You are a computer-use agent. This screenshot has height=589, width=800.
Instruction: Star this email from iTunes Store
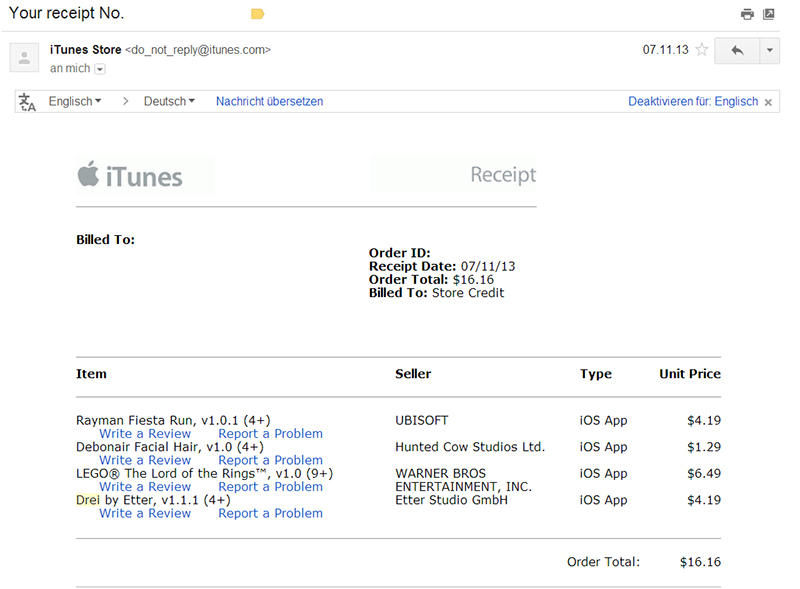click(x=702, y=50)
